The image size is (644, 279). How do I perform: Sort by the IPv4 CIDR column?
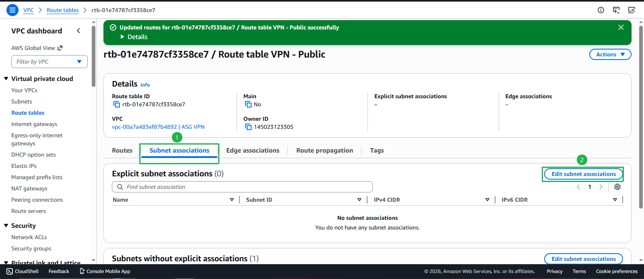coord(487,200)
